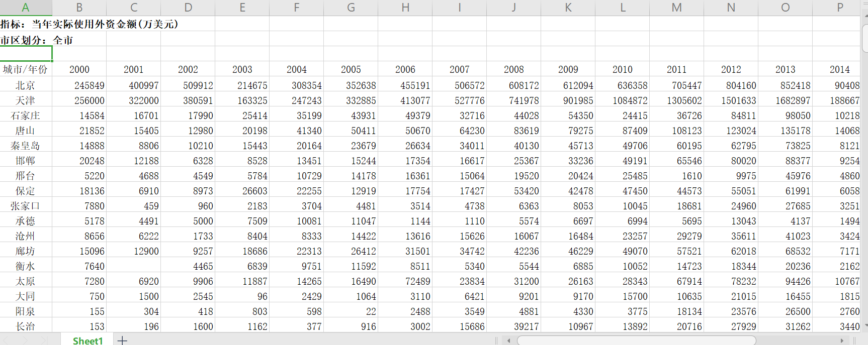Select the year 2000 header cell
Image resolution: width=868 pixels, height=345 pixels.
click(79, 69)
